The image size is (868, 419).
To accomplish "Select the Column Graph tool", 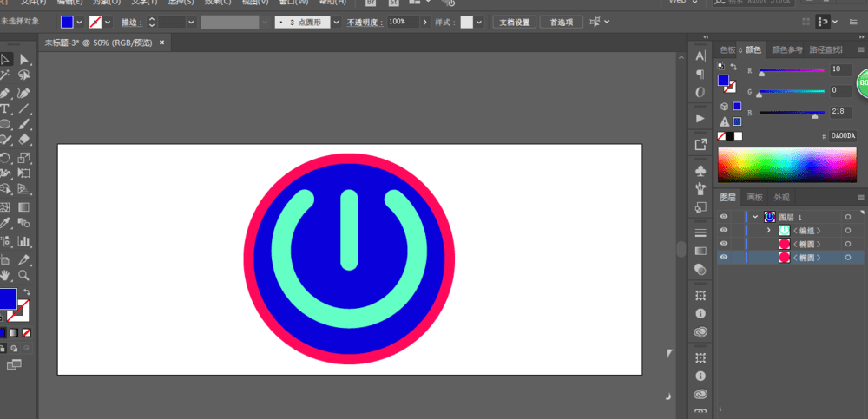I will (23, 241).
